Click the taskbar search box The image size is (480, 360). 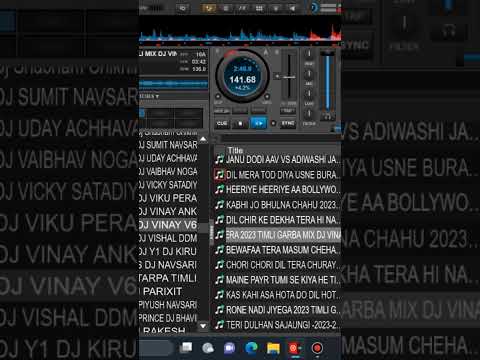point(156,348)
